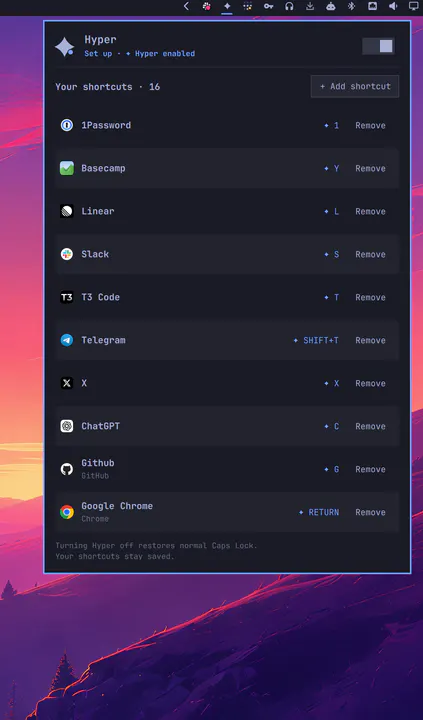
Task: Remove the Slack shortcut
Action: pos(370,254)
